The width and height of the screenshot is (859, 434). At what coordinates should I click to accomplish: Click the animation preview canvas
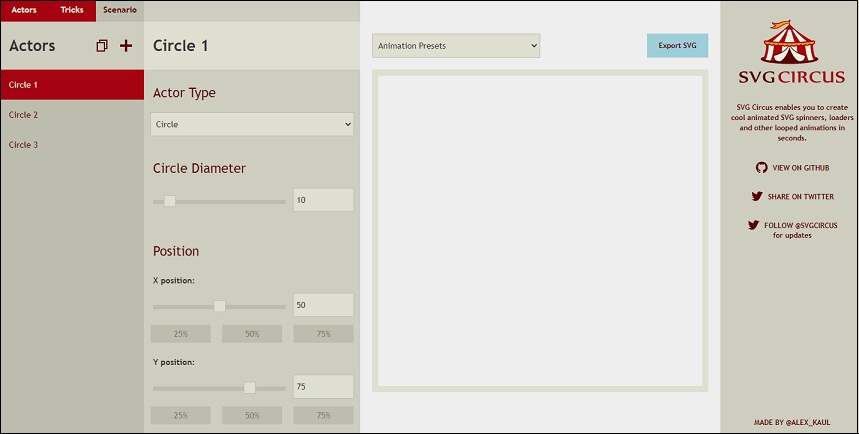(x=540, y=231)
